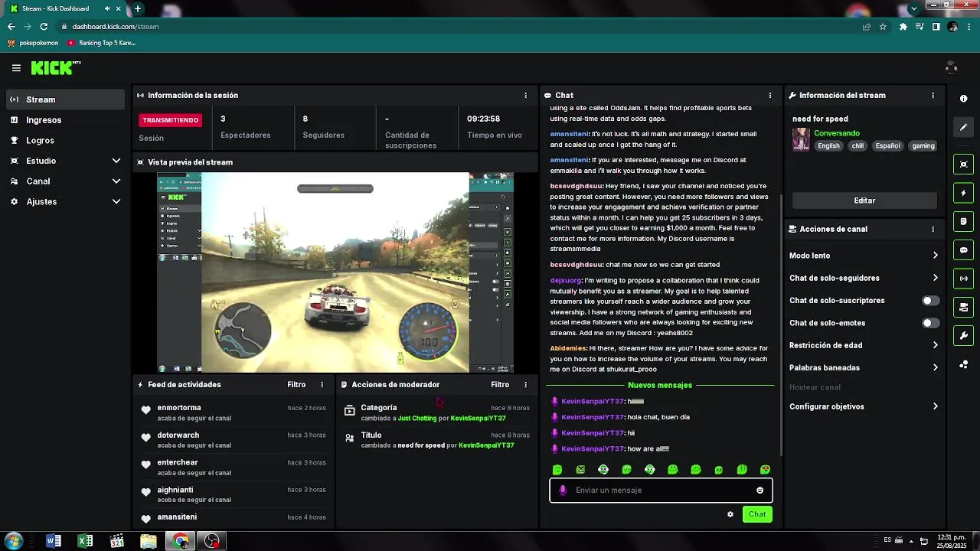Click the Conversando category link
980x551 pixels.
click(837, 133)
